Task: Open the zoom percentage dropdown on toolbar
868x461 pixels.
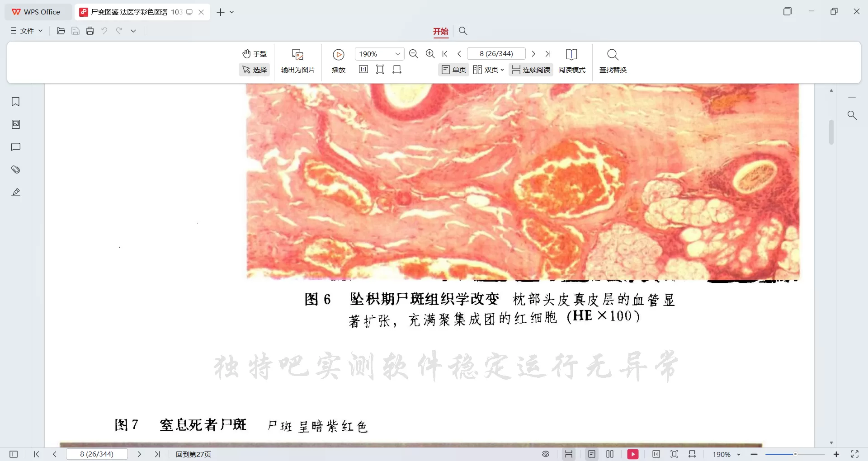Action: [x=397, y=53]
